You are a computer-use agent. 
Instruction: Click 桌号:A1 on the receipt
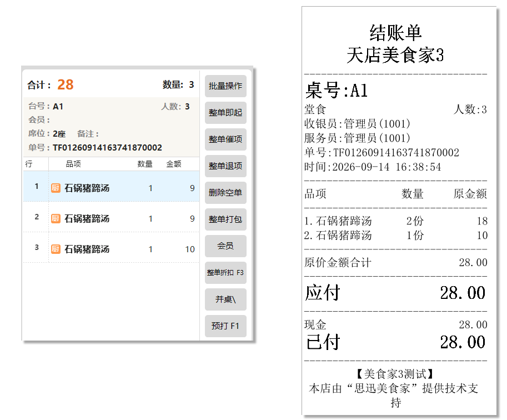coord(337,90)
